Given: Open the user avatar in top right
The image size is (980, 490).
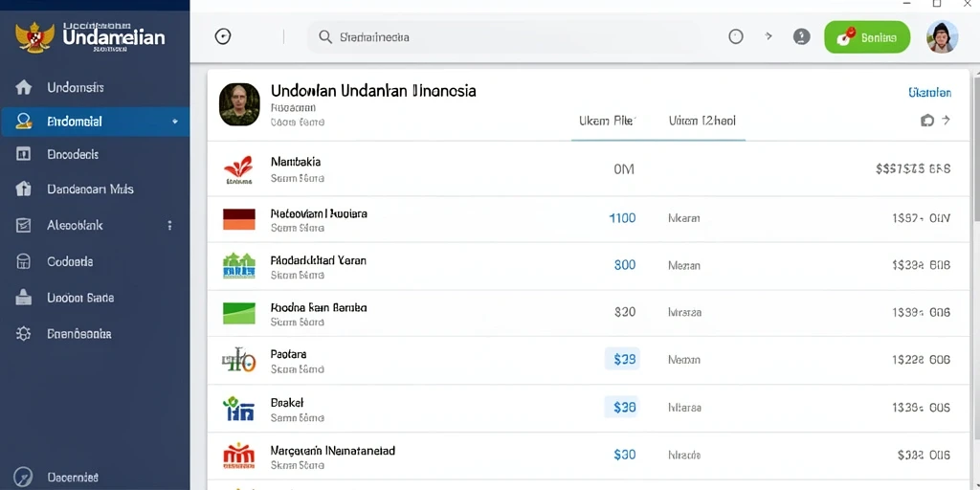Looking at the screenshot, I should coord(942,37).
